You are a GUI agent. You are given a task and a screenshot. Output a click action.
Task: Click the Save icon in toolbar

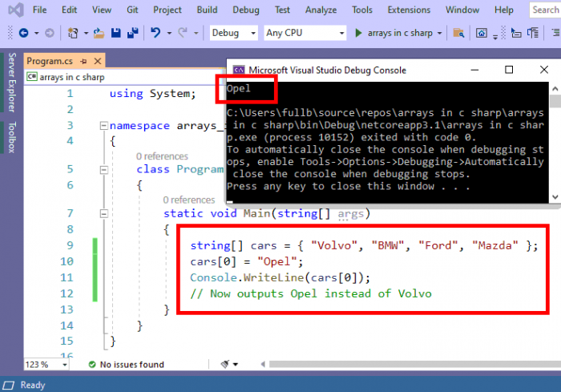point(115,33)
